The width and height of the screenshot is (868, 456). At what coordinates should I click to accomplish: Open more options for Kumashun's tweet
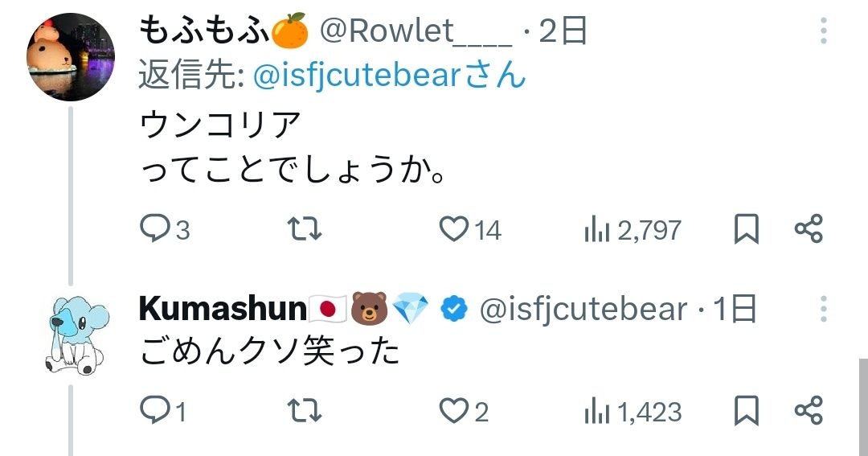pyautogui.click(x=824, y=310)
